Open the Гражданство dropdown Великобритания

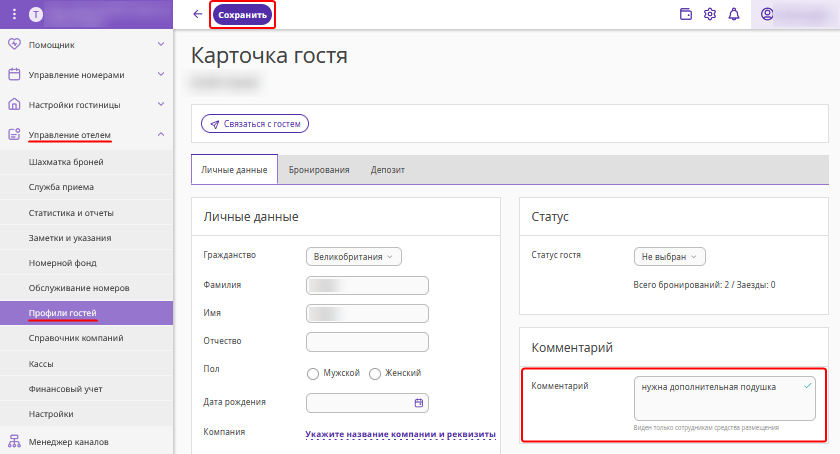click(x=353, y=256)
